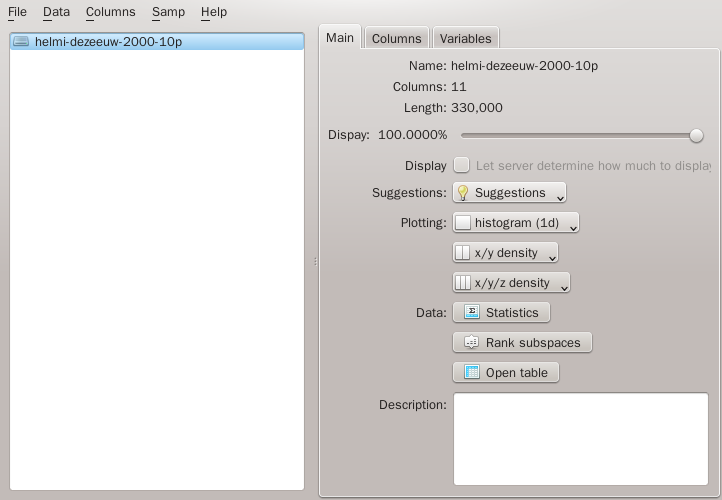
Task: Click the sigma icon on Statistics
Action: (472, 312)
